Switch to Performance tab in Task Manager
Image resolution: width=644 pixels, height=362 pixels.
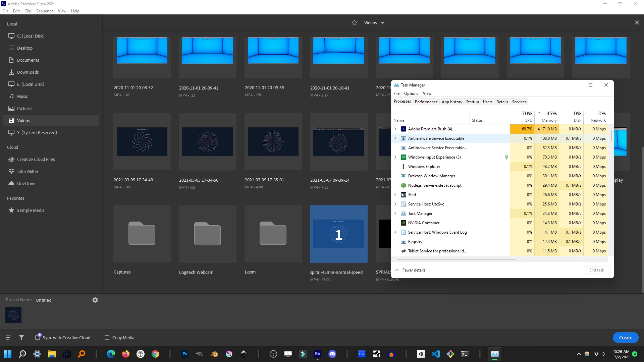tap(426, 102)
